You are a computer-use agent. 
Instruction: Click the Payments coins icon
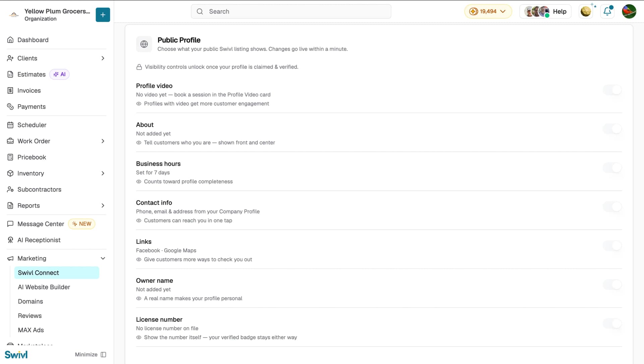[10, 107]
